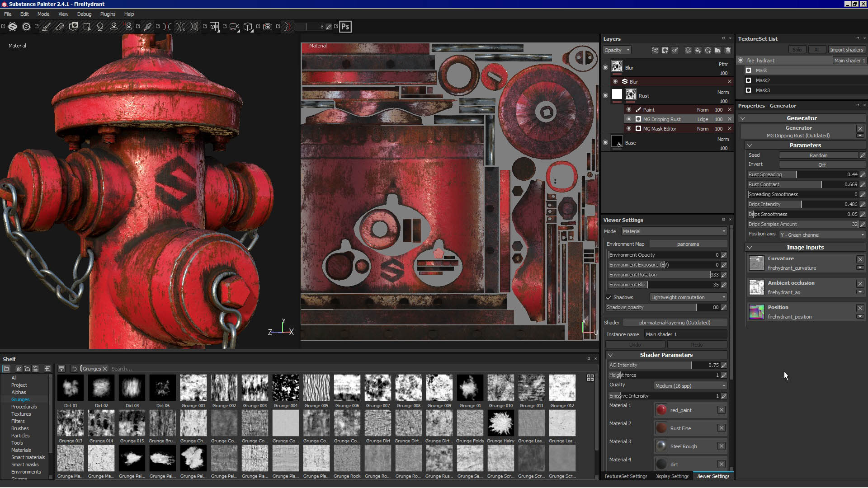Screen dimensions: 868x488
Task: Add a fill layer in Layers
Action: tap(698, 50)
